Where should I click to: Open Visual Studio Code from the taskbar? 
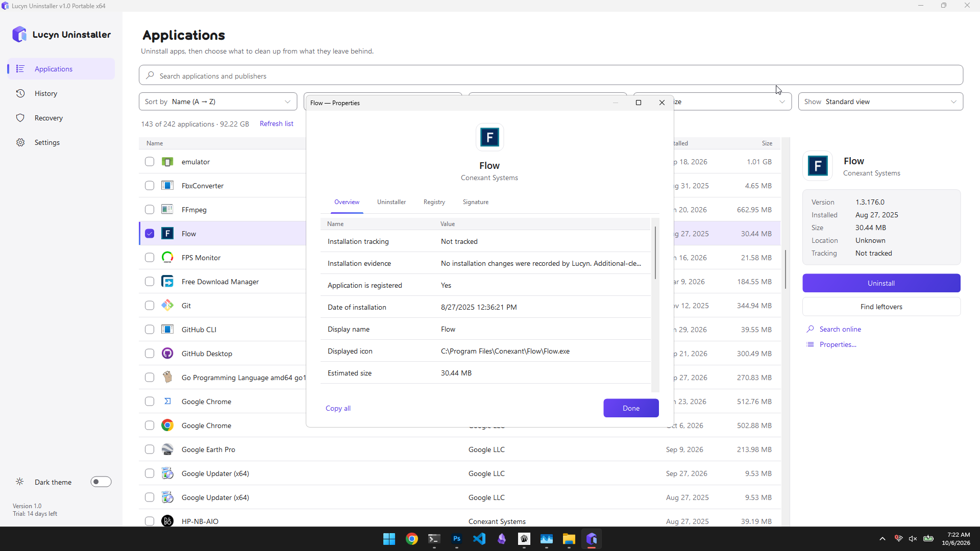[479, 539]
